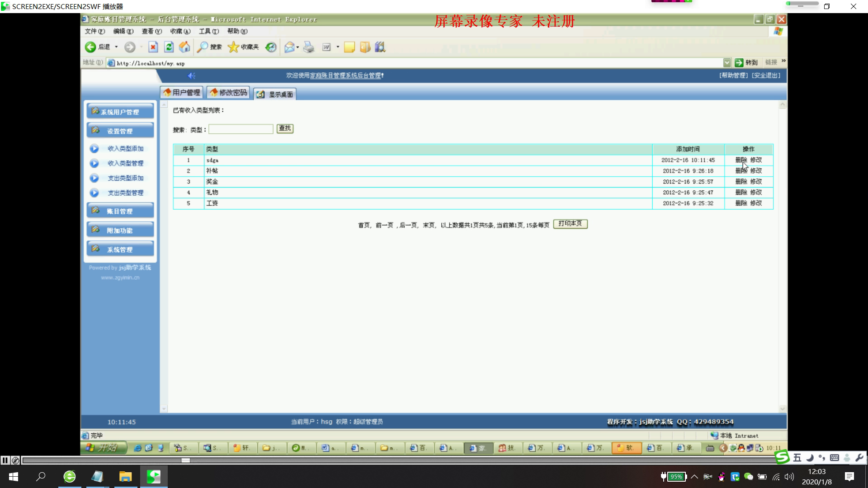
Task: Open File Explorer from Windows taskbar
Action: pyautogui.click(x=125, y=477)
